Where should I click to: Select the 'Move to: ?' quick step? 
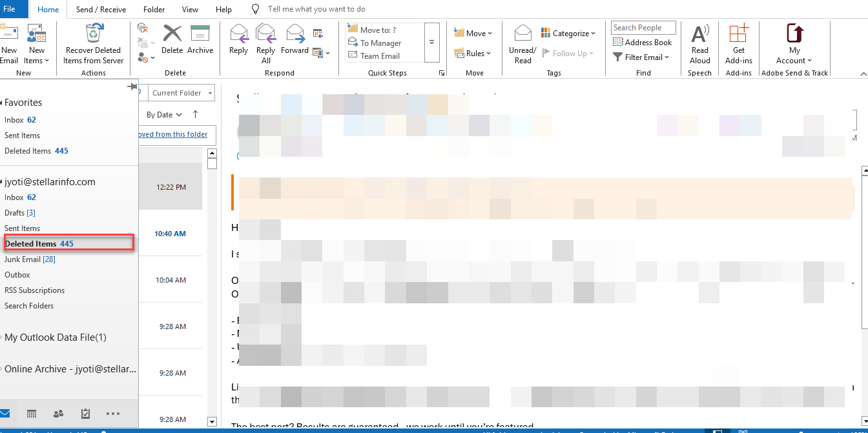coord(378,30)
